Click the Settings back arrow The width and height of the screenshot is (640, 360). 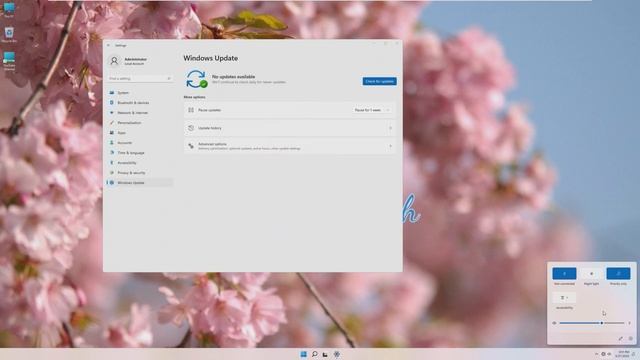coord(109,45)
